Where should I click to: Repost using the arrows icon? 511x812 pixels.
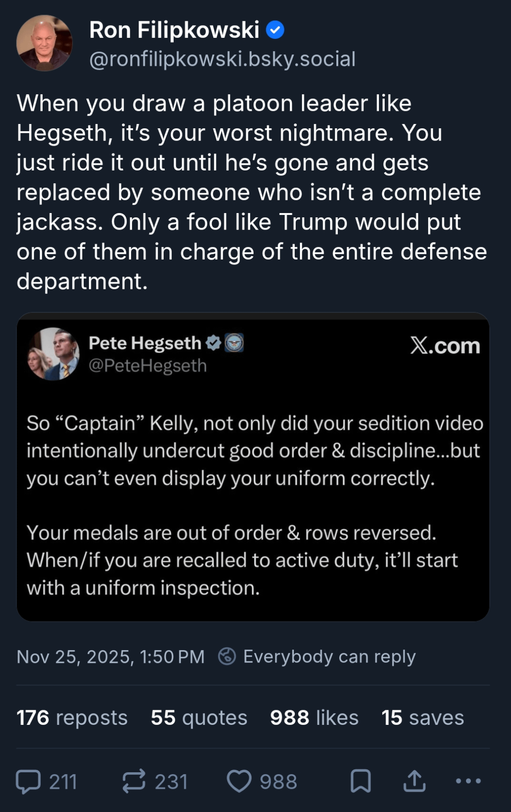[134, 781]
